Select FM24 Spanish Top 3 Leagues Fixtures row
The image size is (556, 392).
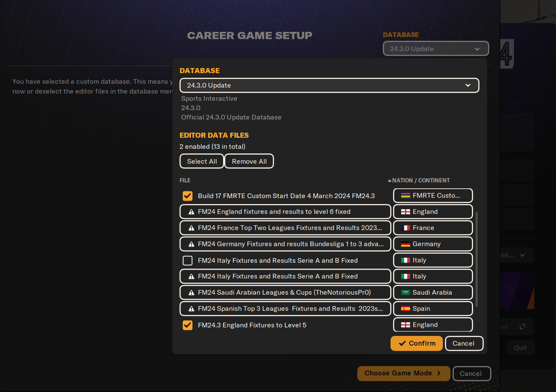pos(285,309)
